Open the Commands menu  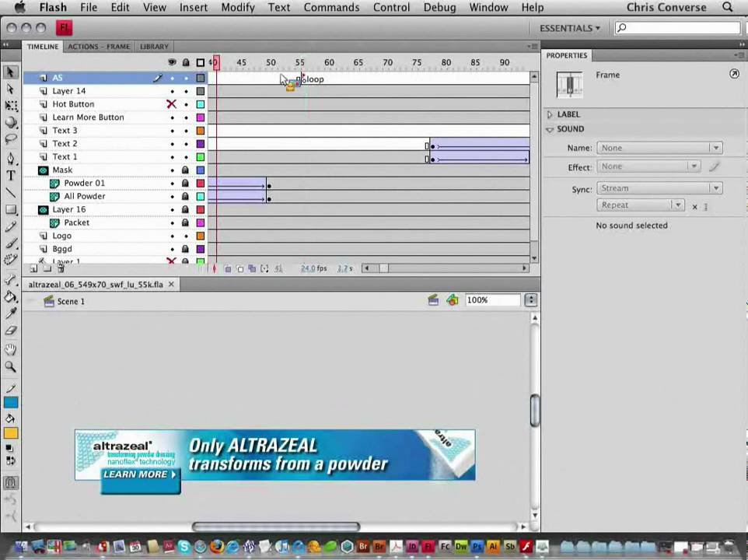(x=331, y=7)
